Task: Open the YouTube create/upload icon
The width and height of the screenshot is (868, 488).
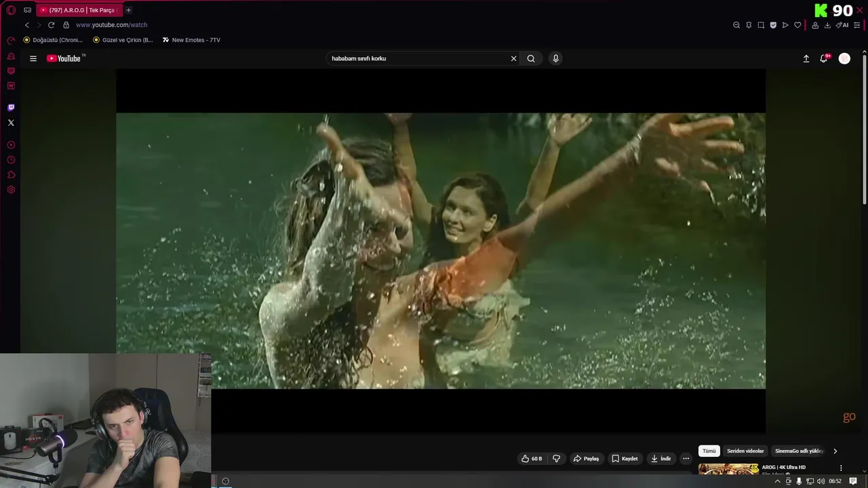Action: (x=806, y=58)
